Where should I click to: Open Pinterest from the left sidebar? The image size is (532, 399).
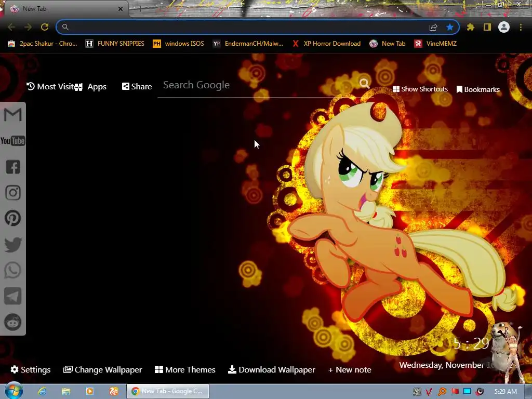point(13,218)
